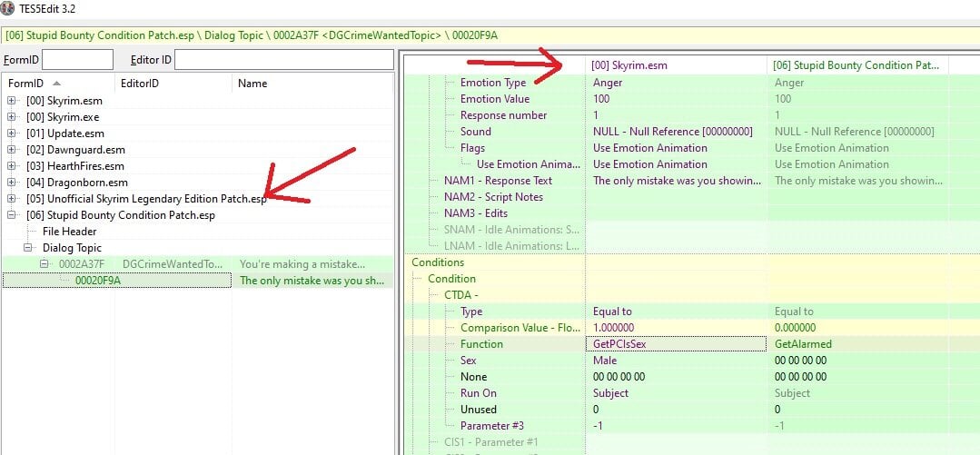Screen dimensions: 980x455
Task: Select [00] Skyrim.exe in plugin tree
Action: (62, 117)
